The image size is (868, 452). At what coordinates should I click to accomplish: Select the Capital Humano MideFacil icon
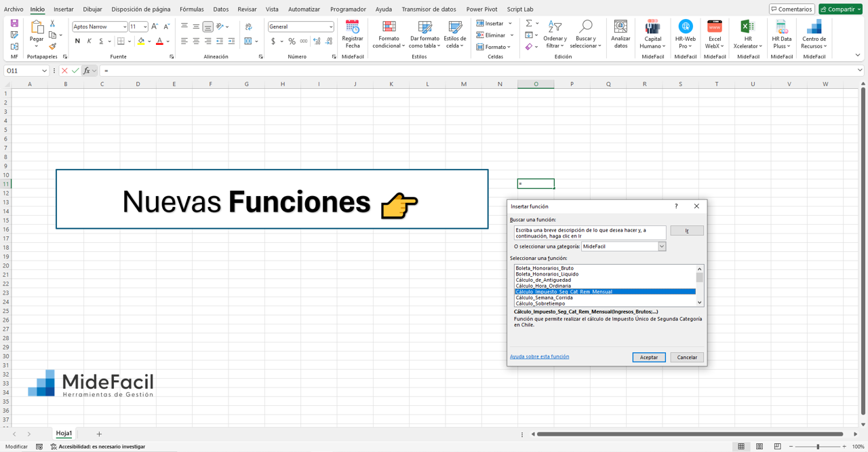[x=652, y=35]
